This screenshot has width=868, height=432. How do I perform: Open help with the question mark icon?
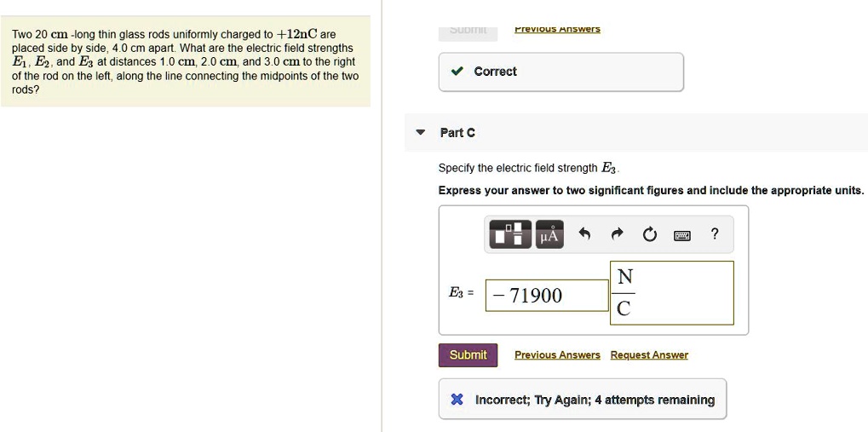pyautogui.click(x=715, y=233)
